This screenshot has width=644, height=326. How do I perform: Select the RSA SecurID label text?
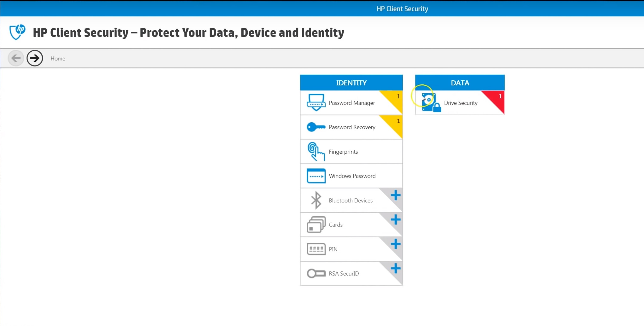(x=344, y=274)
